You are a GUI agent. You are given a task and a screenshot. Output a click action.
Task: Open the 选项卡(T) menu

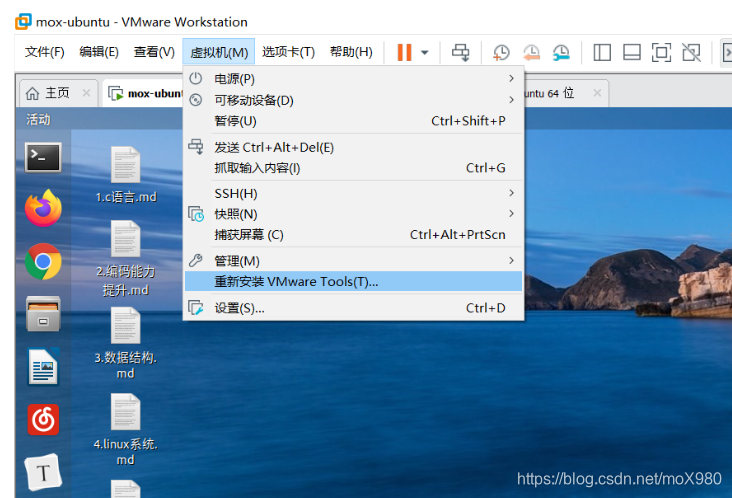289,52
